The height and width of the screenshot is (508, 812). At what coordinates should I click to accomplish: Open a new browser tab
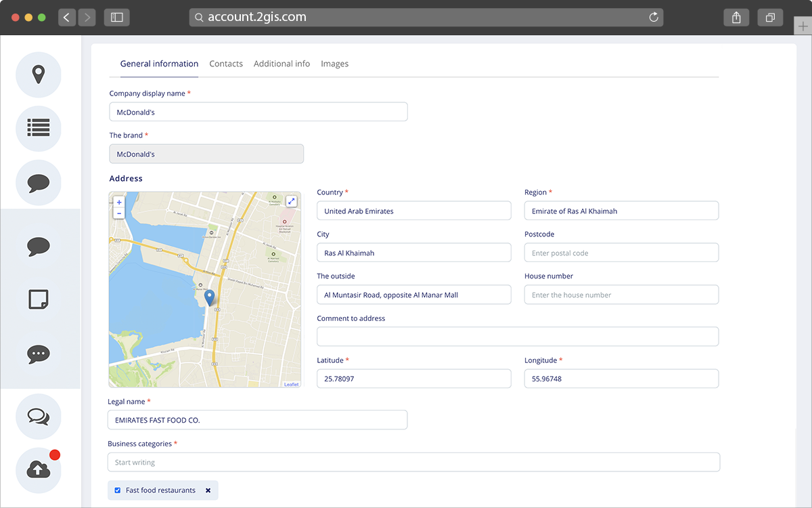803,26
